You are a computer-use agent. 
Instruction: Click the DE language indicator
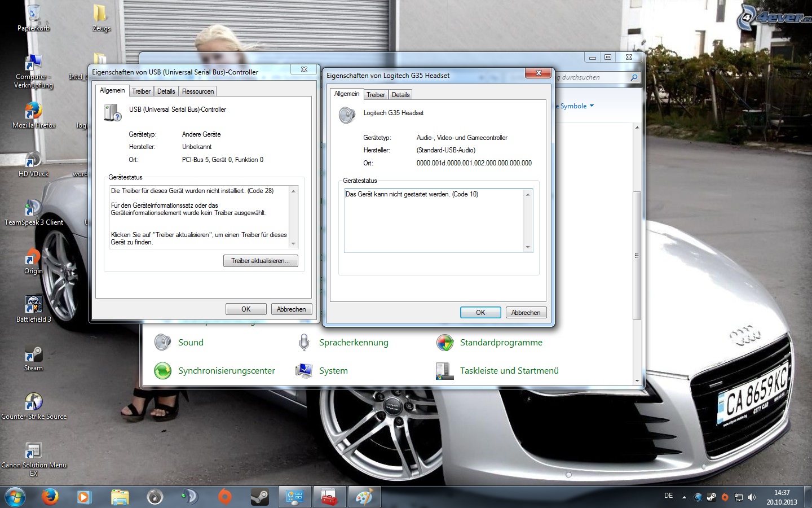tap(668, 496)
